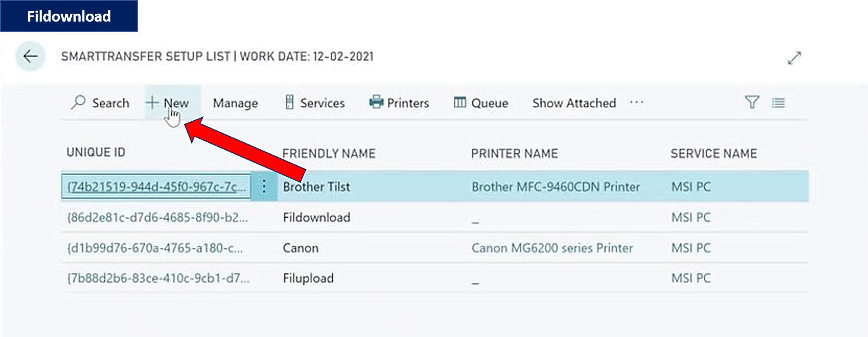Click the back arrow button
The width and height of the screenshot is (868, 337).
coord(30,56)
